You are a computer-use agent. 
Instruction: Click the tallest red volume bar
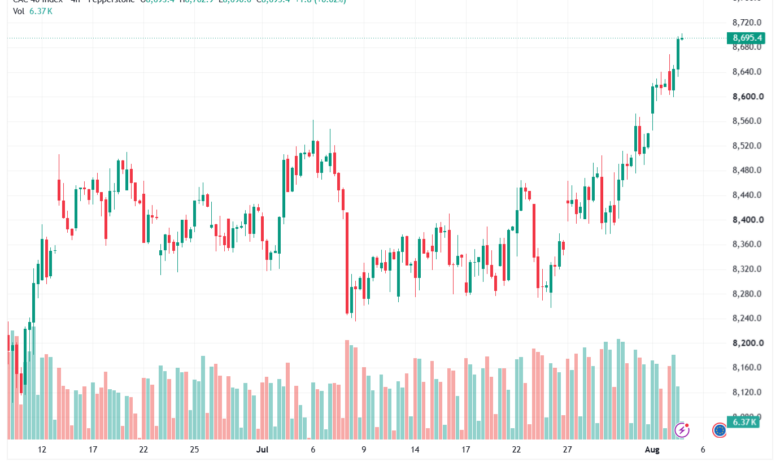(347, 389)
